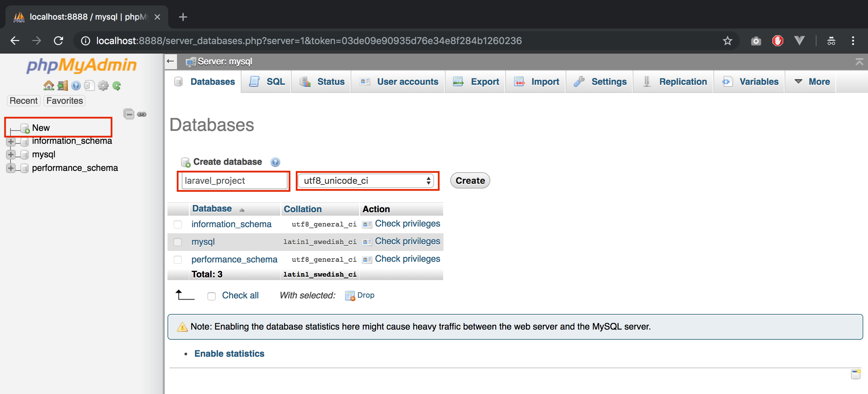The image size is (868, 394).
Task: Collapse the navigation tree with minus icon
Action: (129, 114)
